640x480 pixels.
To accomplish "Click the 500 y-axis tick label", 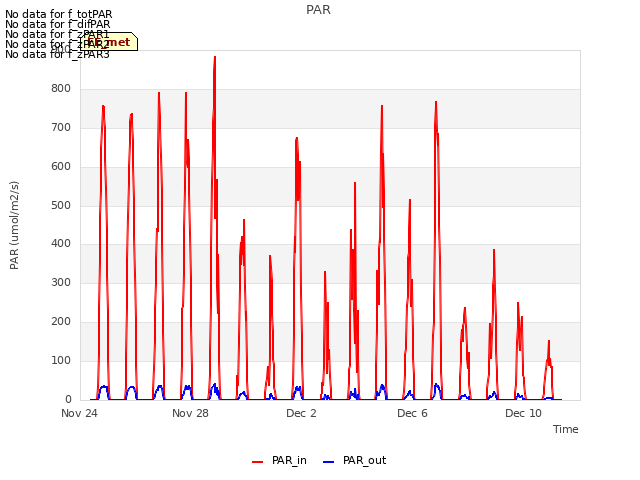I will click(61, 206).
